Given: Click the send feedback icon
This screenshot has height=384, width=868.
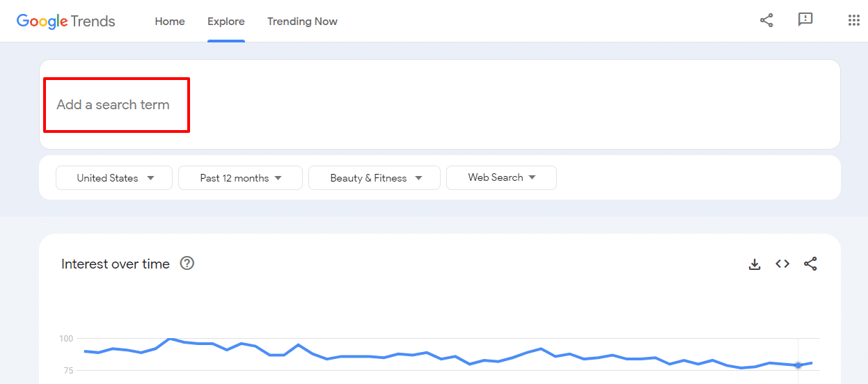Looking at the screenshot, I should click(805, 20).
